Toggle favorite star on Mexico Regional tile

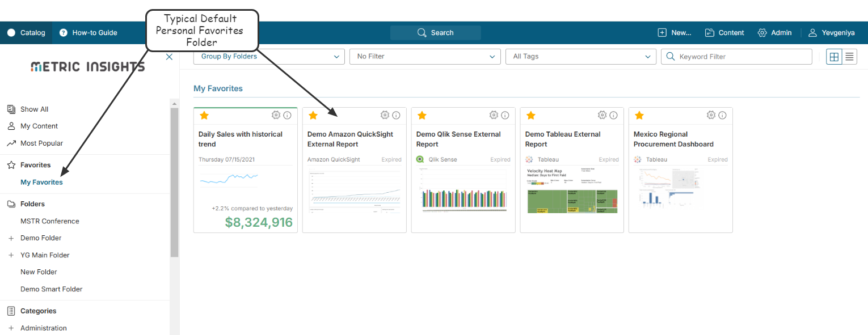pyautogui.click(x=639, y=115)
